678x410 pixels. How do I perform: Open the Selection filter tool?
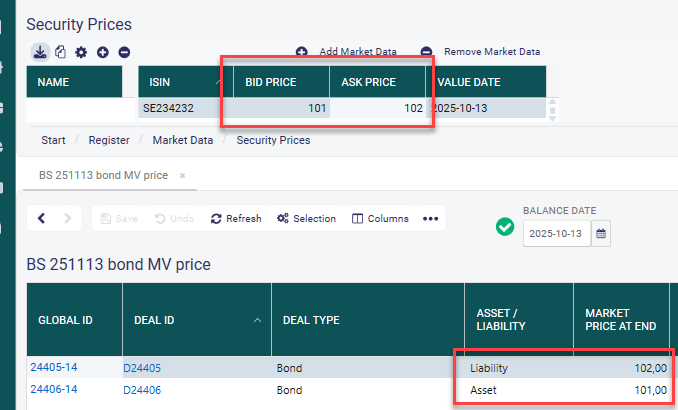coord(306,218)
